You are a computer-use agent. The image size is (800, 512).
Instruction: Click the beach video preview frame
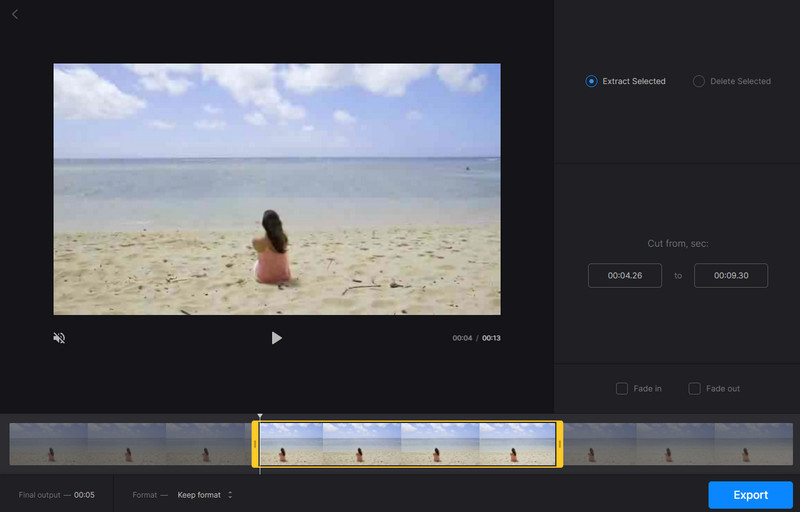(x=277, y=189)
